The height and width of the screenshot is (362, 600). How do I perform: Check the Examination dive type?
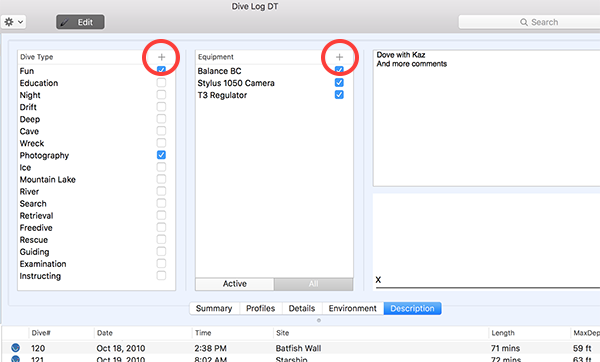click(161, 263)
